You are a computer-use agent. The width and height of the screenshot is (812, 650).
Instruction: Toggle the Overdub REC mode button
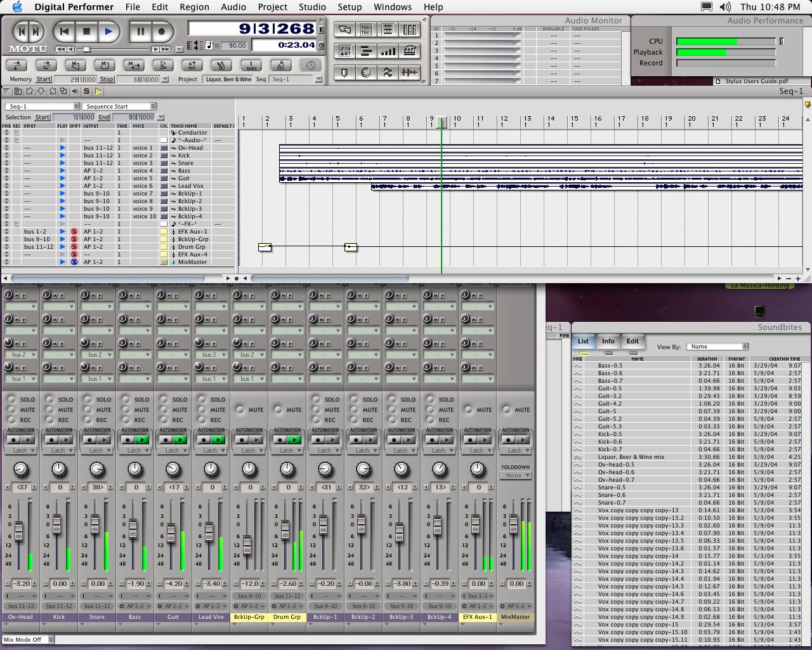tap(192, 65)
